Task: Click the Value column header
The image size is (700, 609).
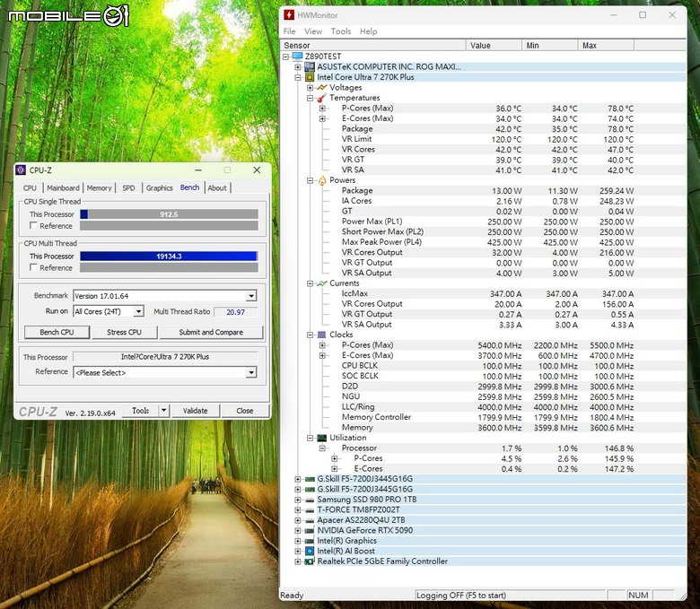Action: 494,45
